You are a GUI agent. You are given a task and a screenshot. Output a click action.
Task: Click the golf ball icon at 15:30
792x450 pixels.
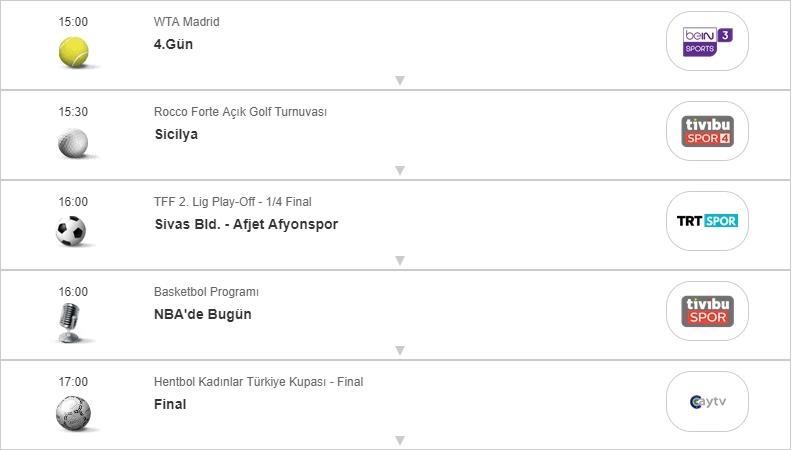pos(73,142)
